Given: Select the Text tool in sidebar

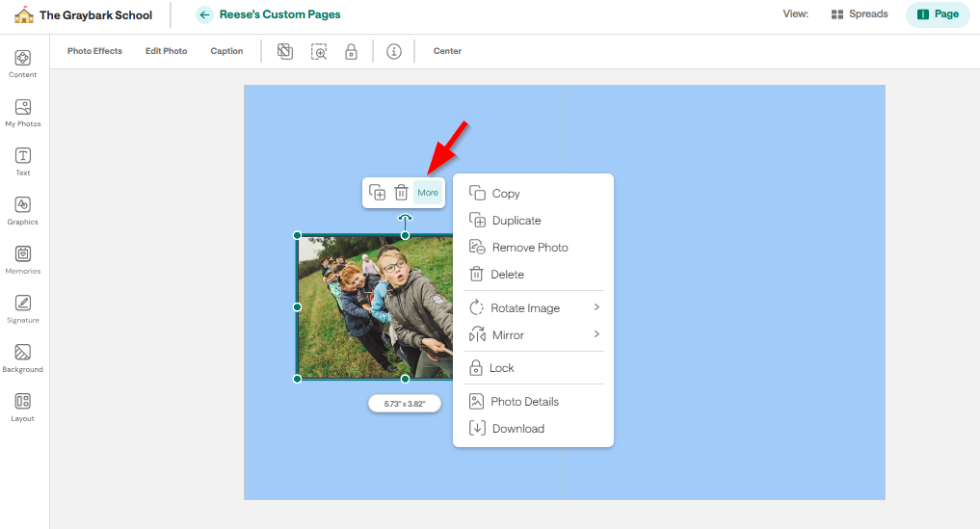Looking at the screenshot, I should (x=22, y=162).
